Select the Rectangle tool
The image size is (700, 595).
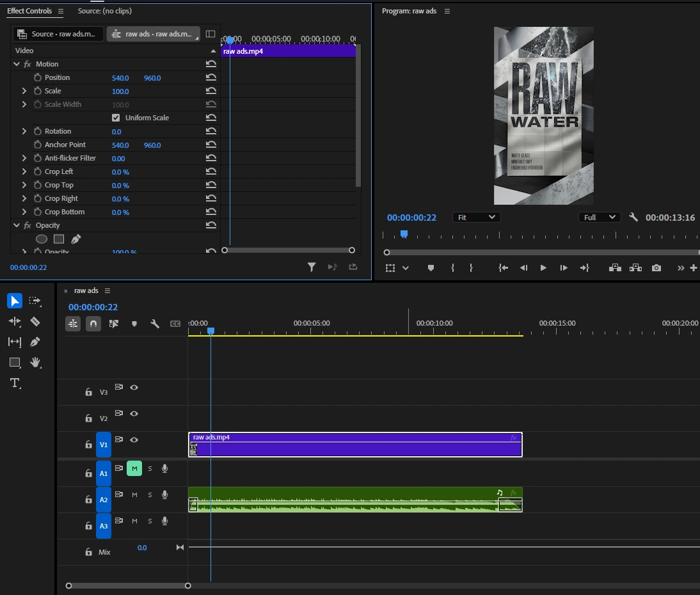(x=15, y=363)
